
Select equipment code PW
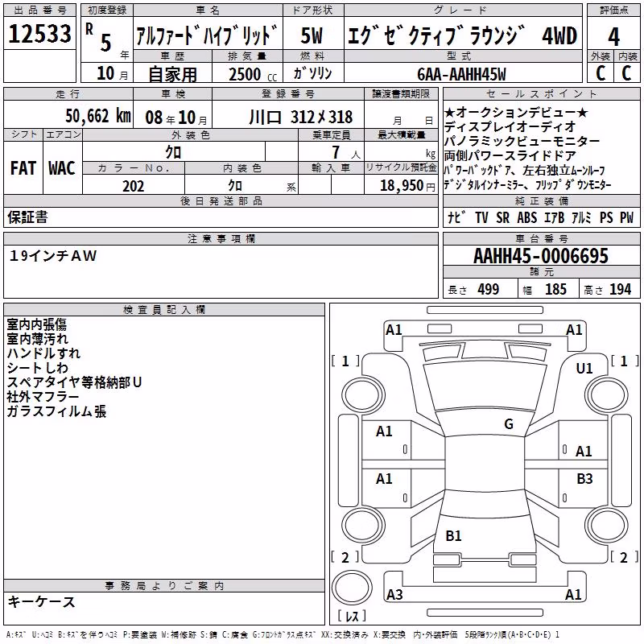point(627,217)
